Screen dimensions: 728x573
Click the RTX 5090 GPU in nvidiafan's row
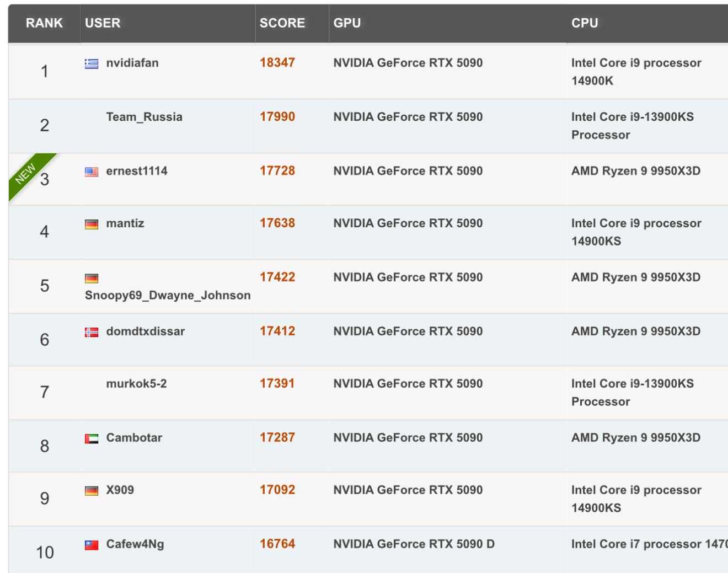click(408, 63)
